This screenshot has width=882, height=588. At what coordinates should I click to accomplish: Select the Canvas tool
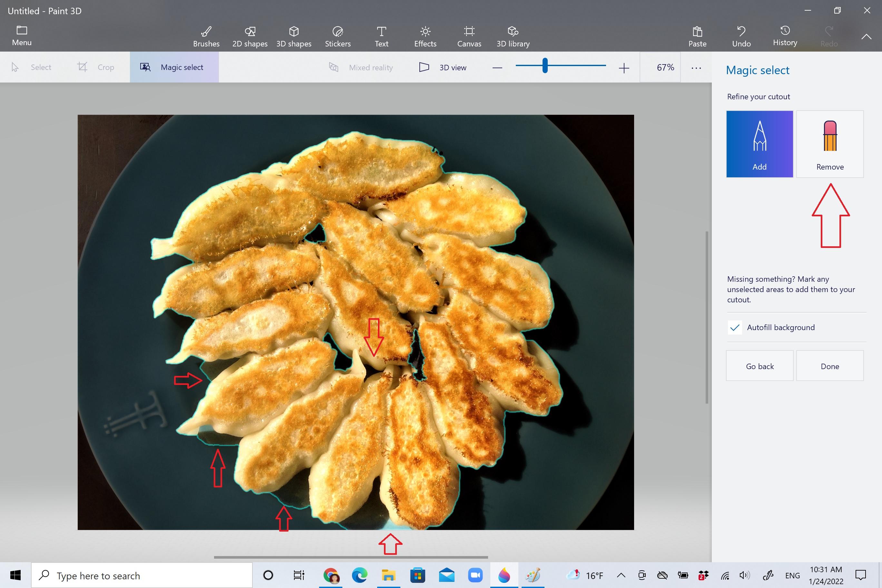coord(469,35)
